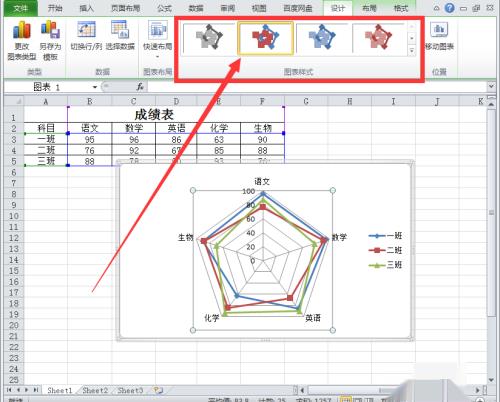Click top-right plot area resize handle
The height and width of the screenshot is (402, 500).
(x=332, y=190)
